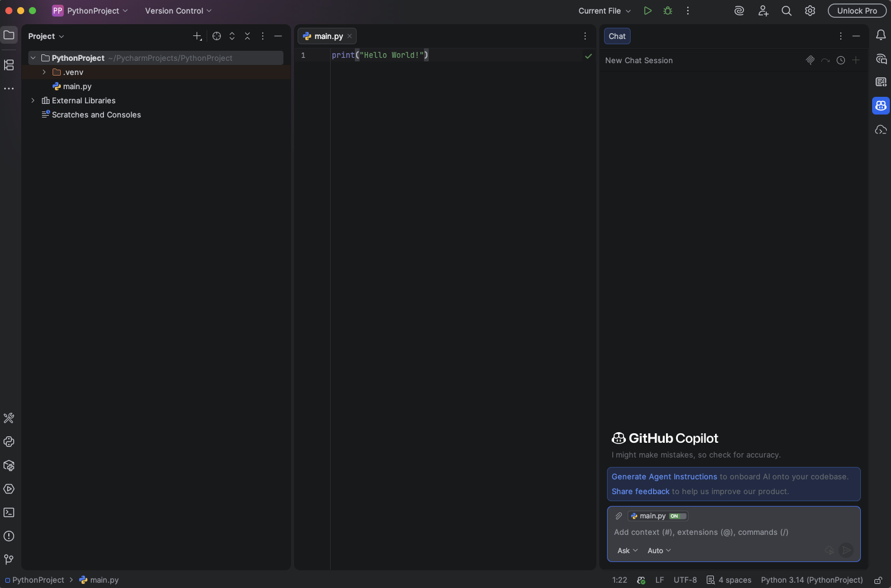The image size is (891, 588).
Task: Click Unlock Pro button
Action: [857, 11]
